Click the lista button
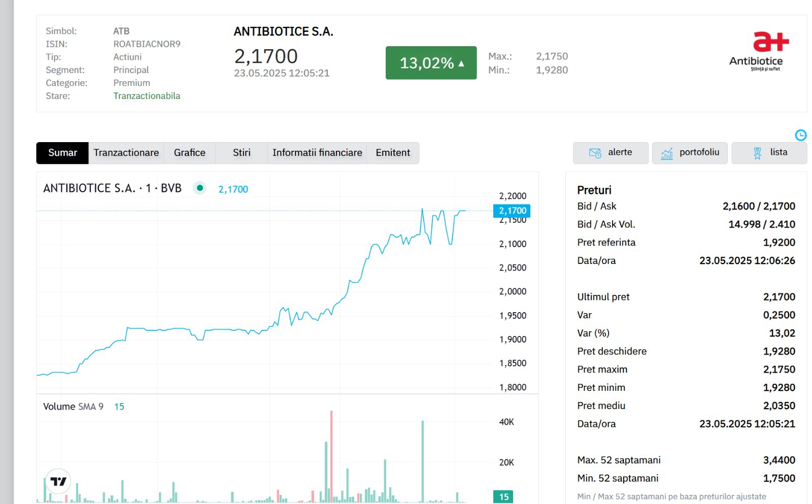Viewport: 812px width, 504px height. point(769,153)
